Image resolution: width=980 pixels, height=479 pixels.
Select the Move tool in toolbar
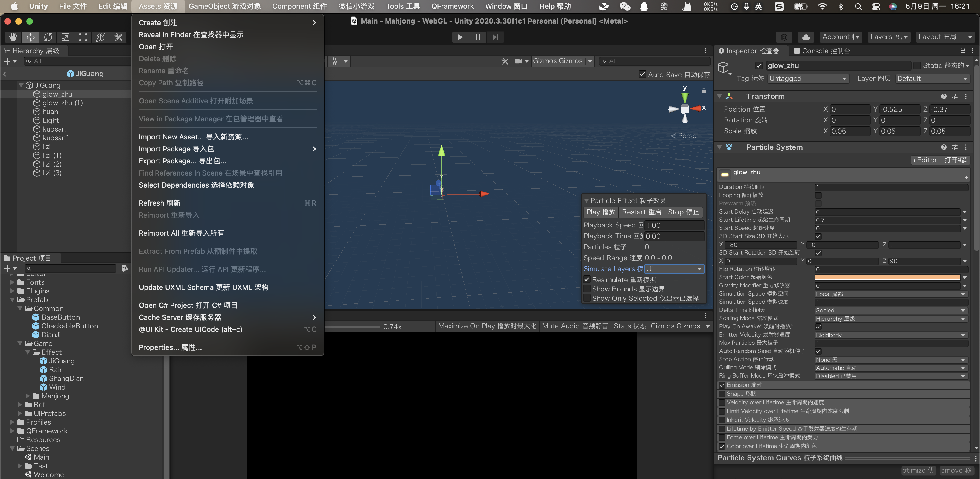pos(30,37)
